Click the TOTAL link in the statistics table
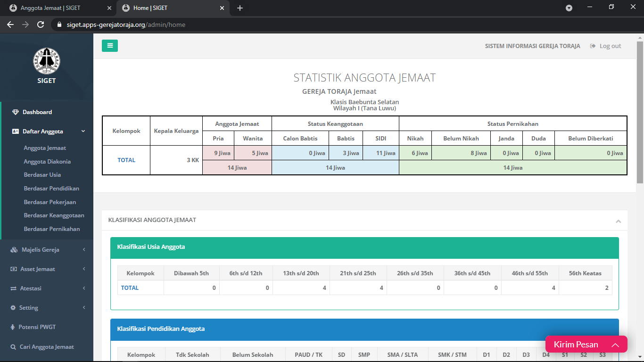644x362 pixels. tap(126, 160)
